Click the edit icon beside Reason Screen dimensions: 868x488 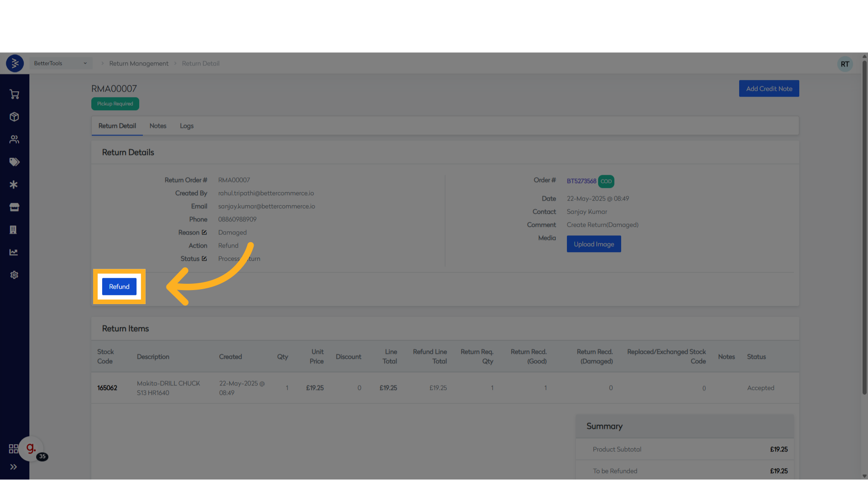pos(204,232)
